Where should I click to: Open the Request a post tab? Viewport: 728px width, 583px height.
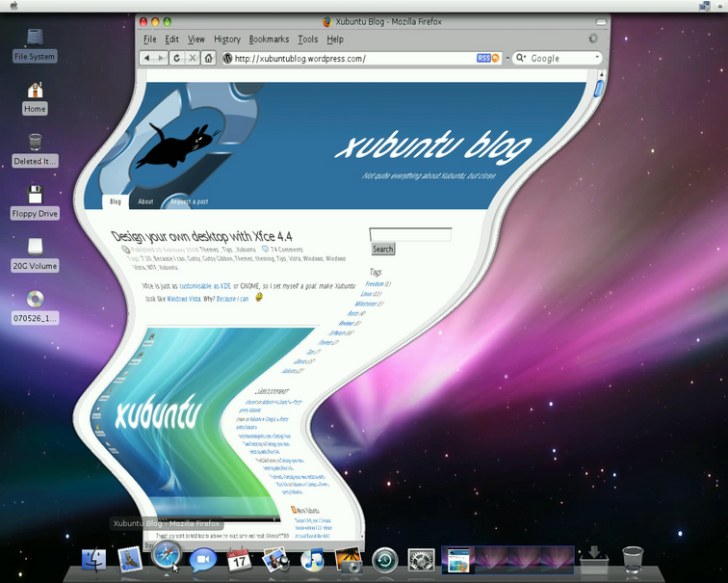point(189,201)
